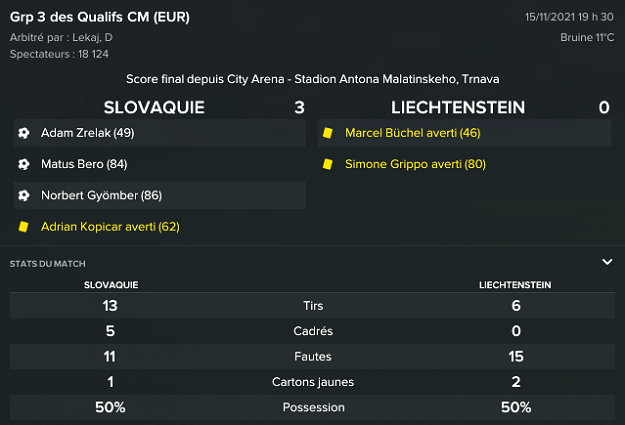Open Marcel Büchel averti booking entry
625x425 pixels.
(x=412, y=133)
